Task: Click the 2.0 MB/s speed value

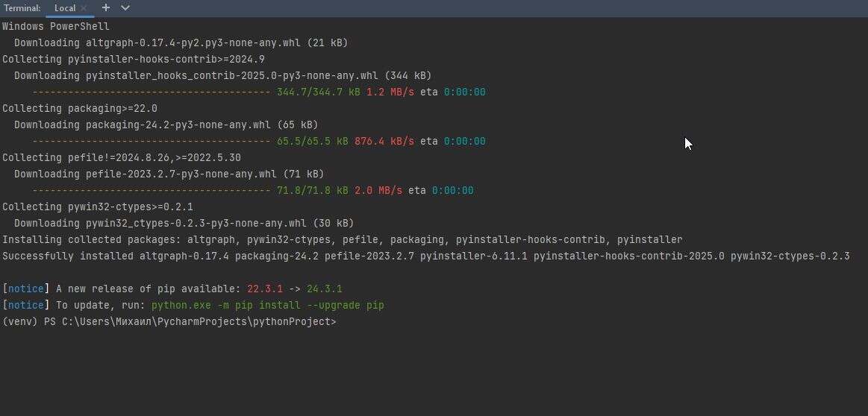Action: click(378, 190)
